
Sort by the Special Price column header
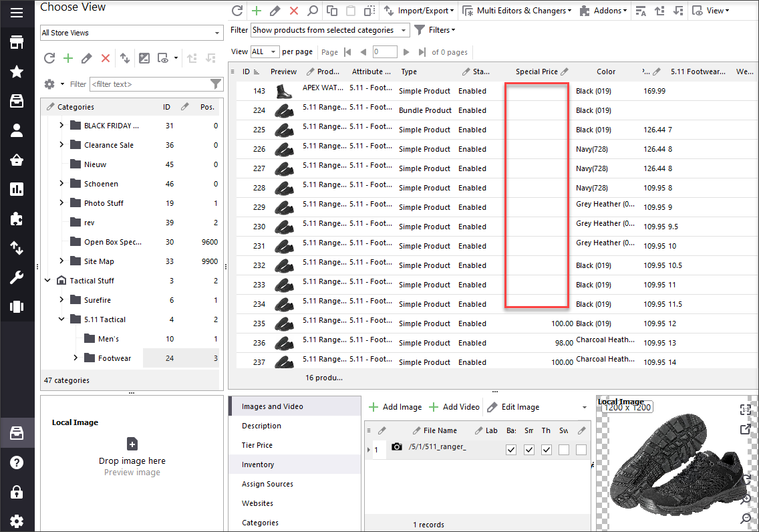coord(537,72)
